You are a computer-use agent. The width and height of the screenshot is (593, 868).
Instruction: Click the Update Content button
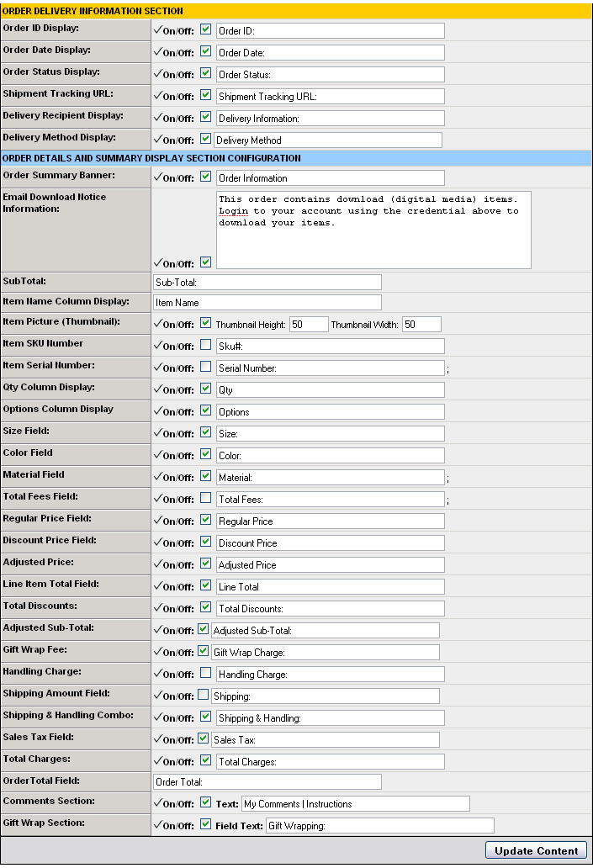click(536, 851)
